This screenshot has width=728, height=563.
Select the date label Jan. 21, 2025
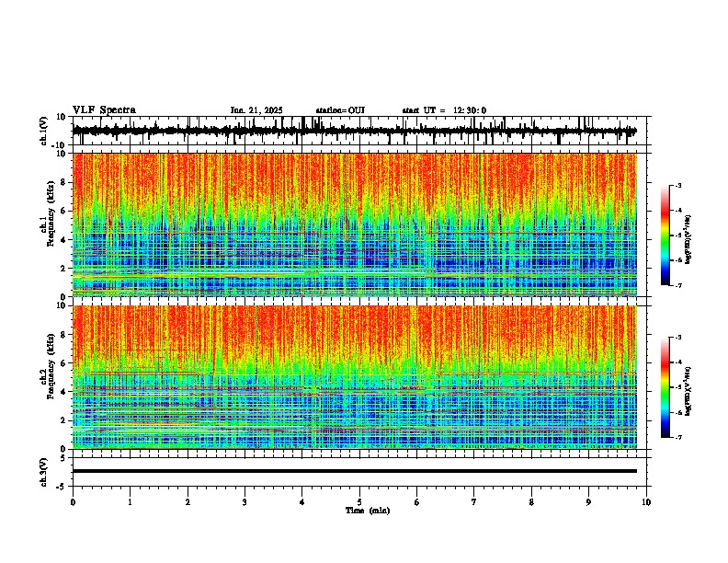tap(256, 110)
